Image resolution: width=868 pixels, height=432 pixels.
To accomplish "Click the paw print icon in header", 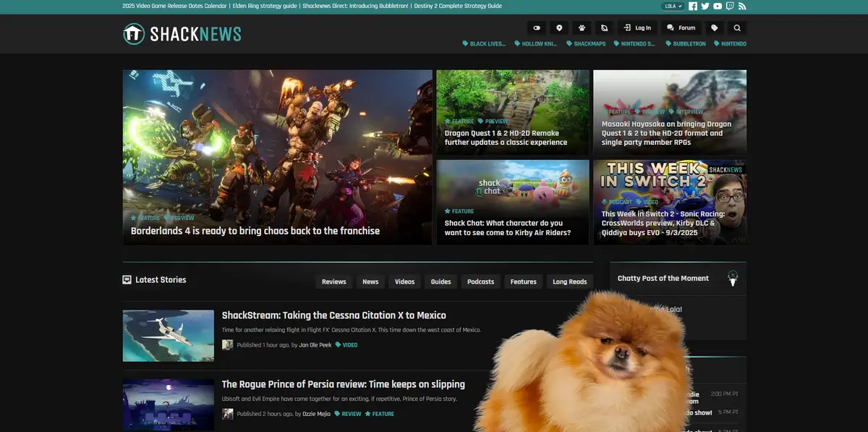I will click(x=582, y=28).
